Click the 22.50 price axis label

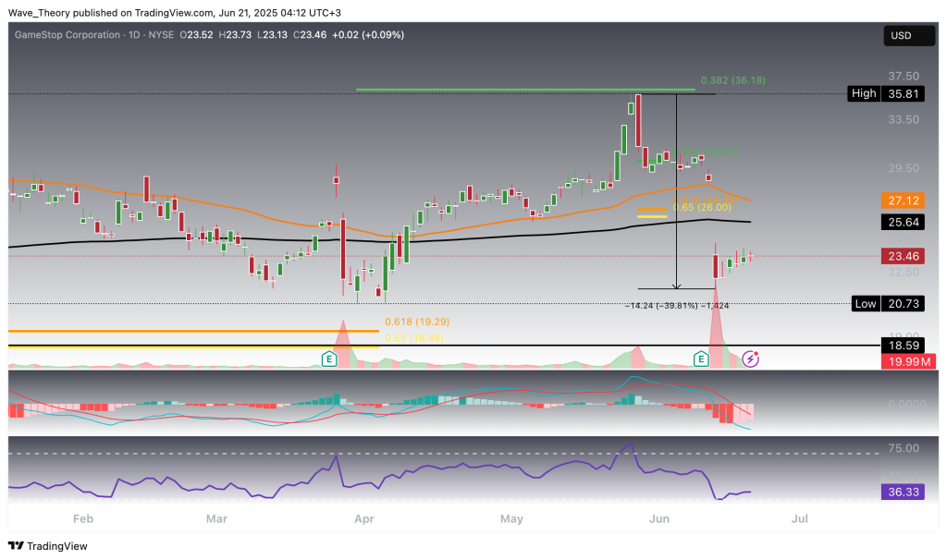904,273
